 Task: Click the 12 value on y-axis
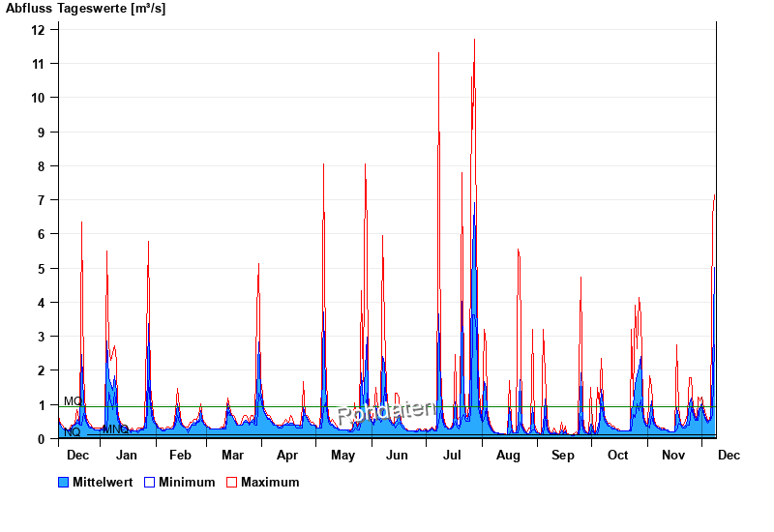pyautogui.click(x=39, y=30)
